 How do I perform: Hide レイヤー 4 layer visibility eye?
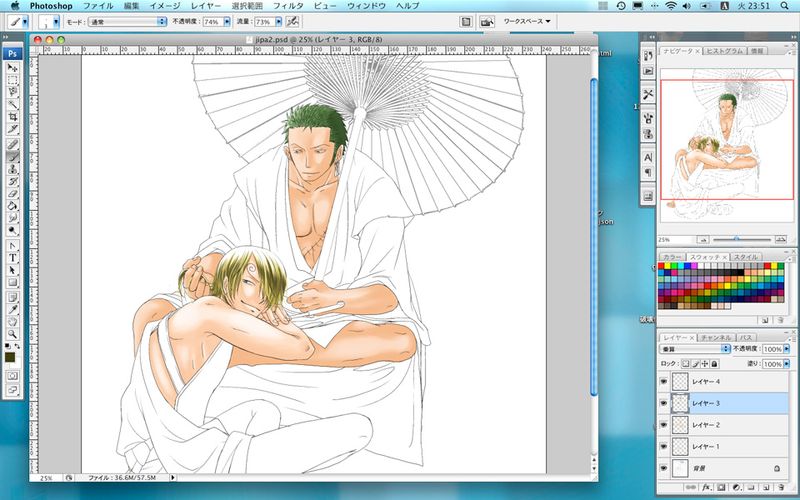[x=664, y=382]
